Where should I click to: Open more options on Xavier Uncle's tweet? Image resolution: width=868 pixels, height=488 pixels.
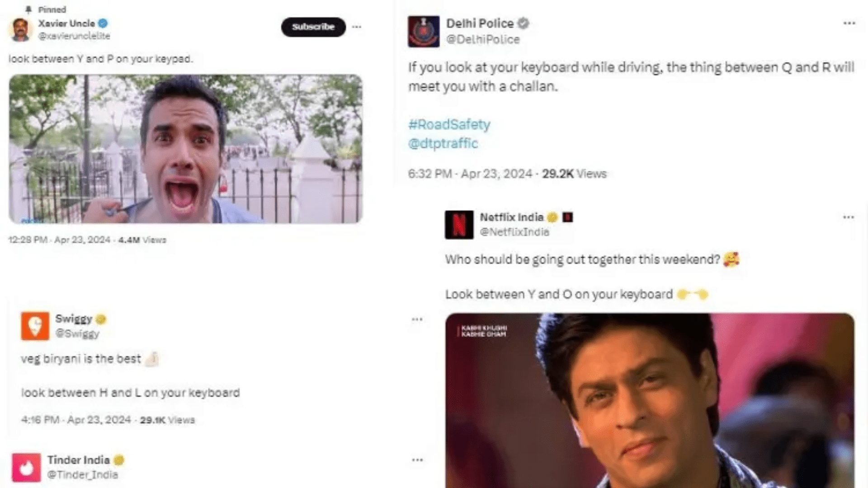click(x=357, y=27)
